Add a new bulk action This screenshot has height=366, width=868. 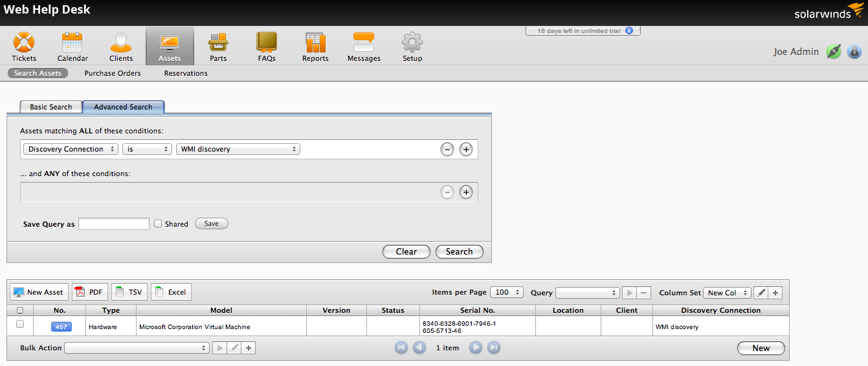tap(249, 348)
